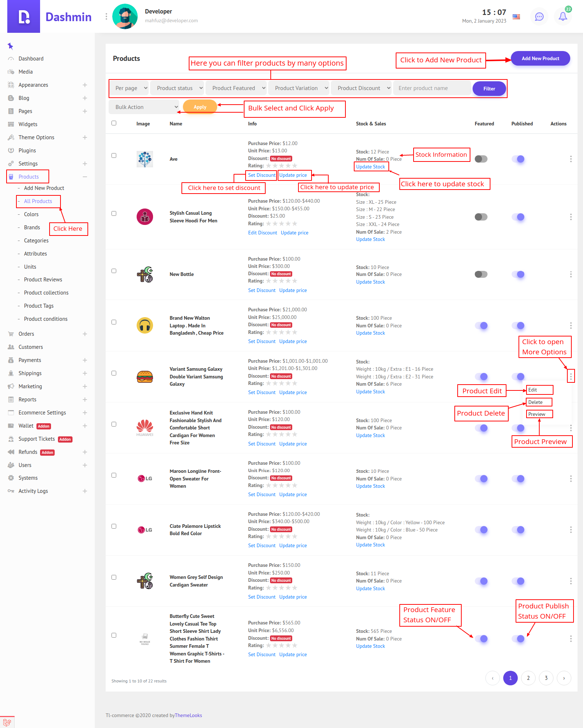Open the Product status dropdown
Screen dimensions: 583x728
tap(179, 88)
